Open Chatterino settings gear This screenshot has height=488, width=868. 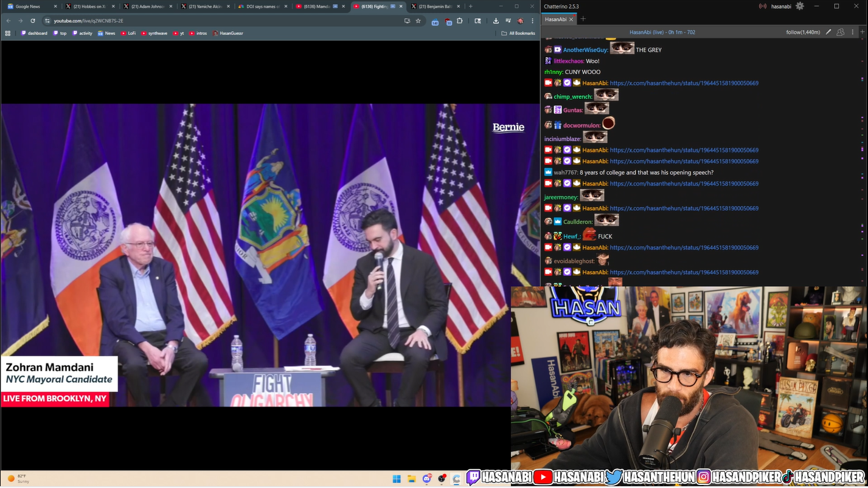point(800,6)
